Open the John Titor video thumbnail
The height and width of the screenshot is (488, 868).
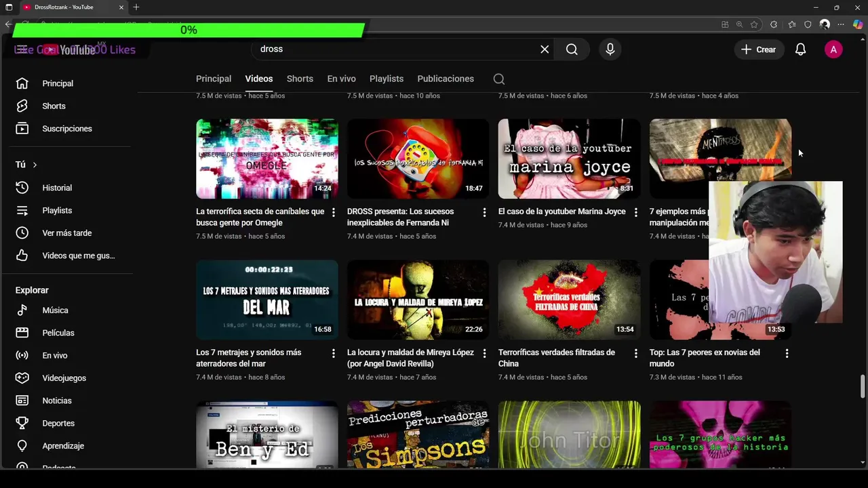[x=569, y=434]
